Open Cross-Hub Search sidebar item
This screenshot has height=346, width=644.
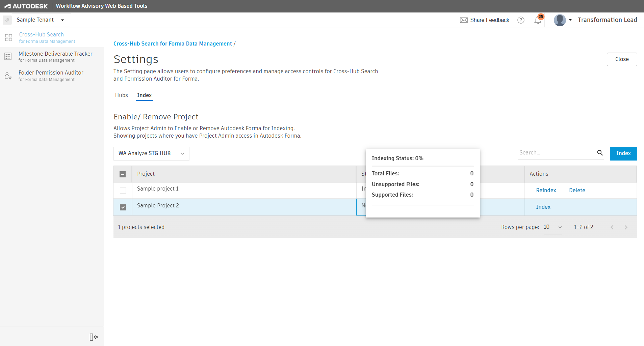52,37
